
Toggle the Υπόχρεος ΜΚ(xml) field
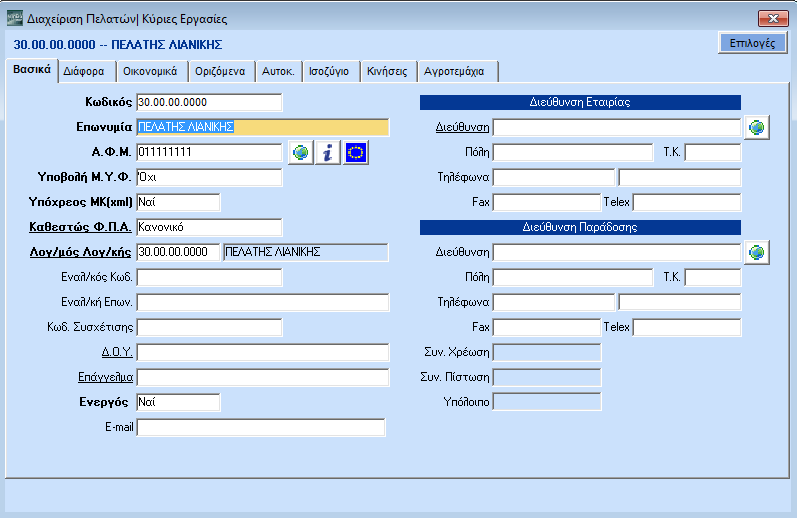tap(178, 202)
